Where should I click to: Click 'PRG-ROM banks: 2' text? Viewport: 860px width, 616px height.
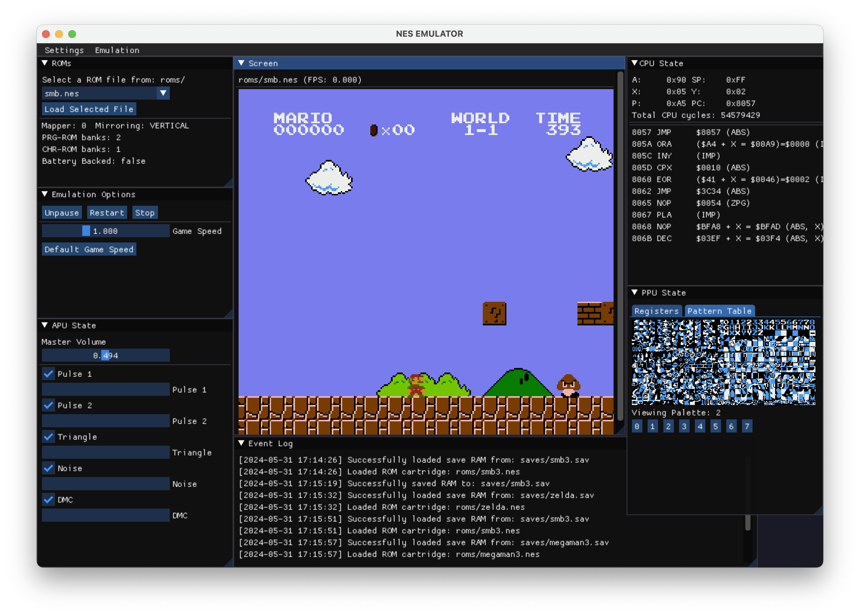81,137
